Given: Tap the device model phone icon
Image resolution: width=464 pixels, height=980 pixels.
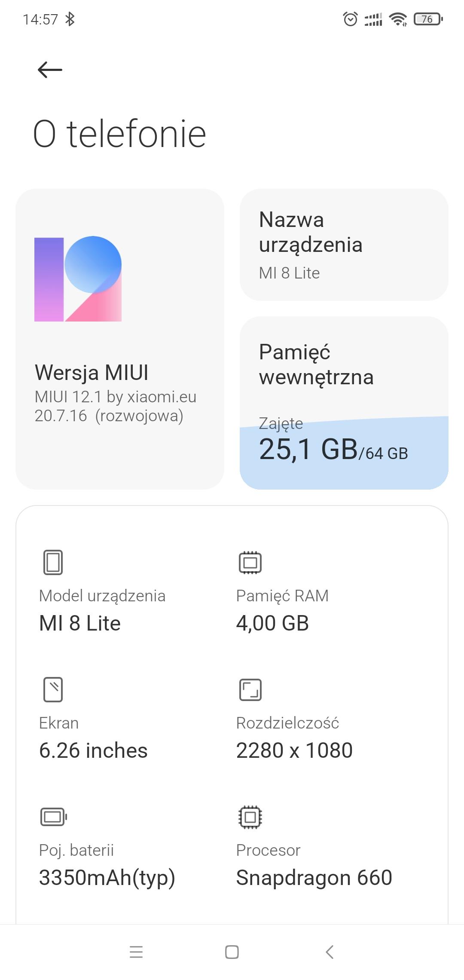Looking at the screenshot, I should [x=53, y=562].
